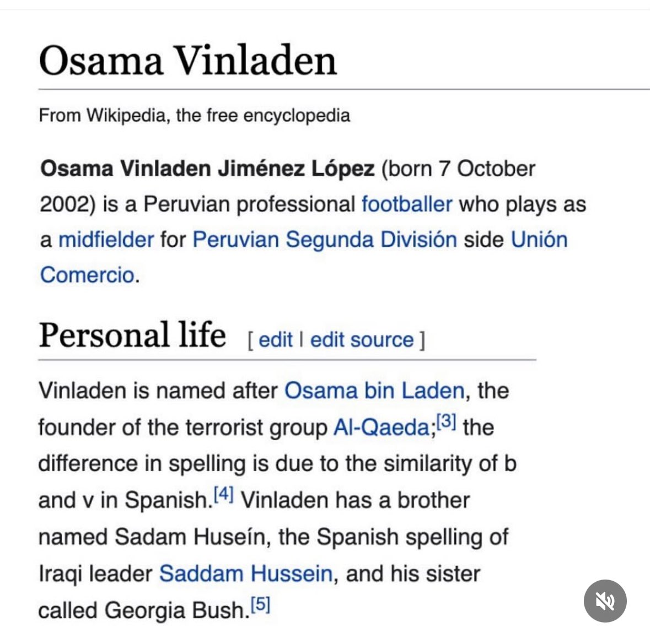Click edit beside Personal life heading
The image size is (650, 644).
click(276, 339)
